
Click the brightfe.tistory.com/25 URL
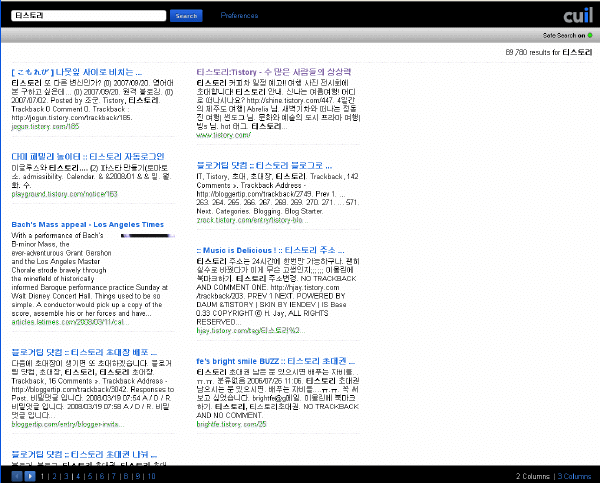[231, 424]
